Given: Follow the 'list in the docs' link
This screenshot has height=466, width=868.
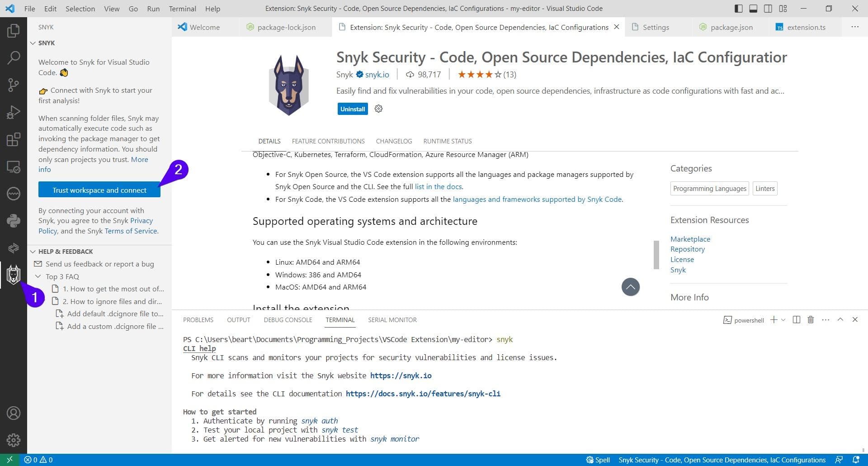Looking at the screenshot, I should click(439, 186).
